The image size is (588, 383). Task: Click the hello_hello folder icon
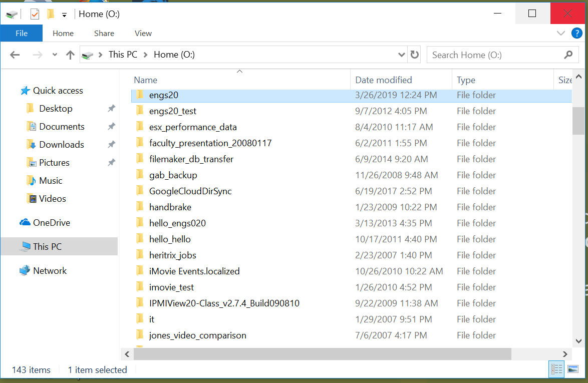(x=140, y=239)
